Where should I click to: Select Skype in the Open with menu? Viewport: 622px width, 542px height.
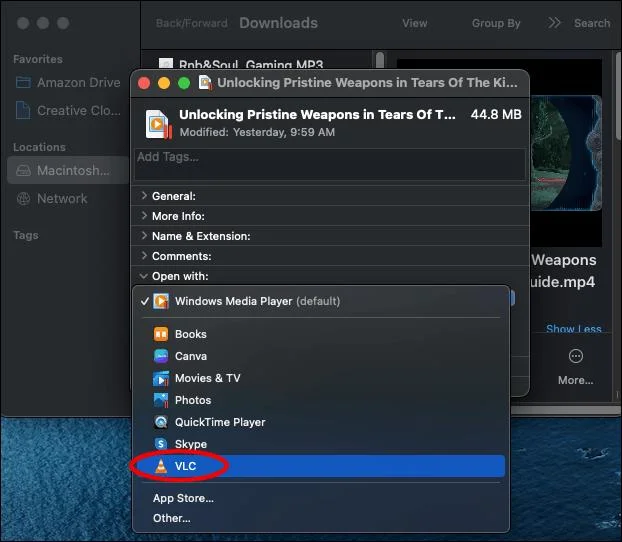pos(321,444)
